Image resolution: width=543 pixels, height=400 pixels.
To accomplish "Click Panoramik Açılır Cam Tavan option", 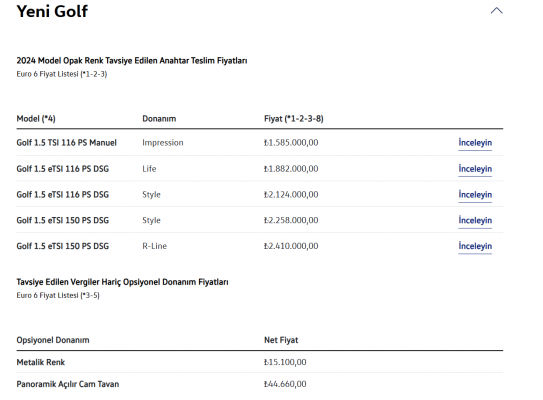I will [68, 384].
